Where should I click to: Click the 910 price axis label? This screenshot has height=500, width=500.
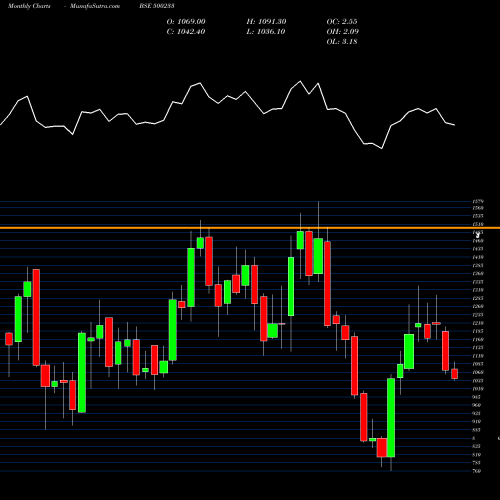pos(477,422)
